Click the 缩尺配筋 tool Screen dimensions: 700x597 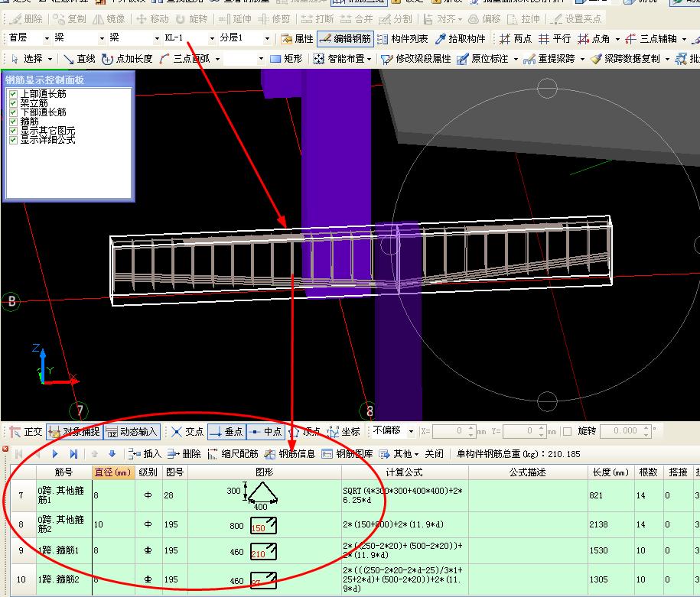coord(233,454)
